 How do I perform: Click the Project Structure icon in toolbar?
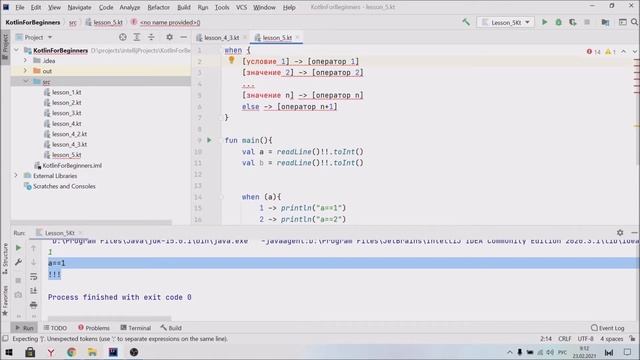[x=605, y=22]
